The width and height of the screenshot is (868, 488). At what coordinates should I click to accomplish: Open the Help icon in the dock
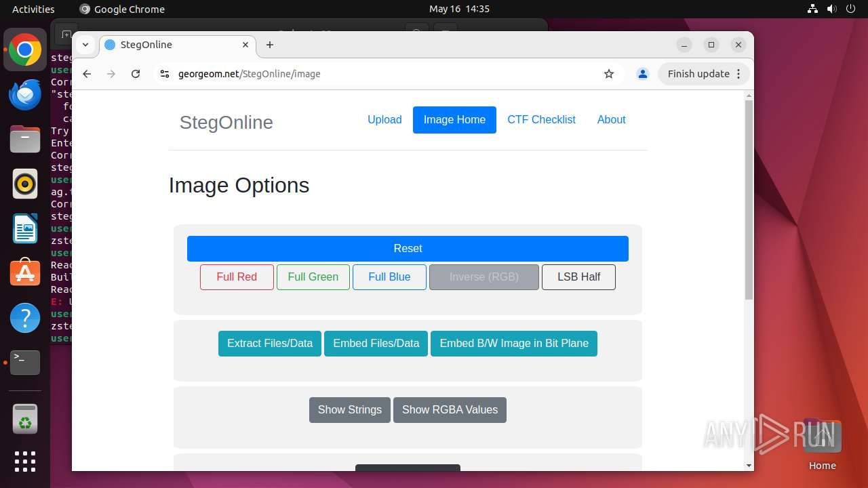(x=25, y=317)
